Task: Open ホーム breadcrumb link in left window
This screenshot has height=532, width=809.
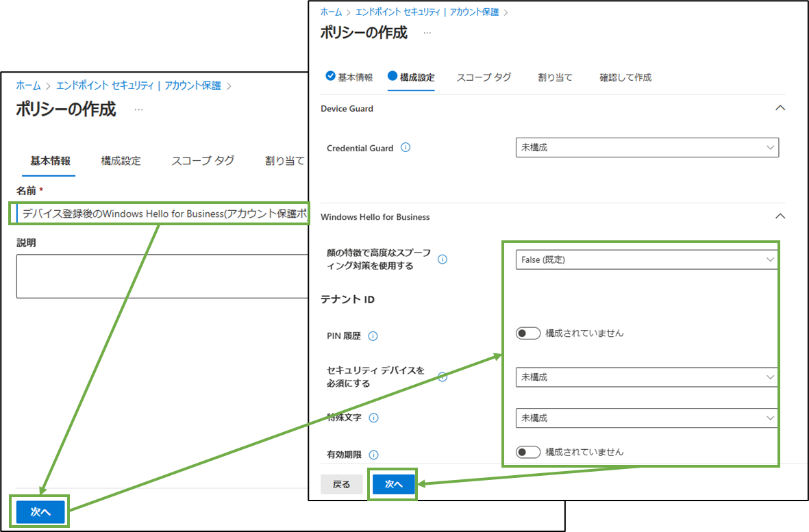Action: 28,86
